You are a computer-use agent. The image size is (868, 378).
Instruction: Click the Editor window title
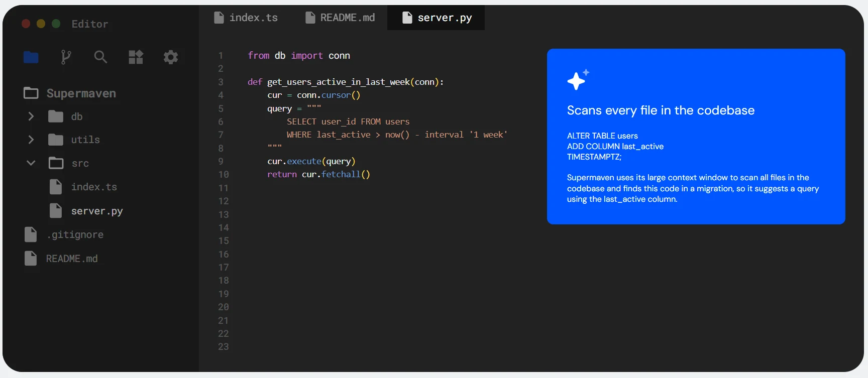click(90, 24)
